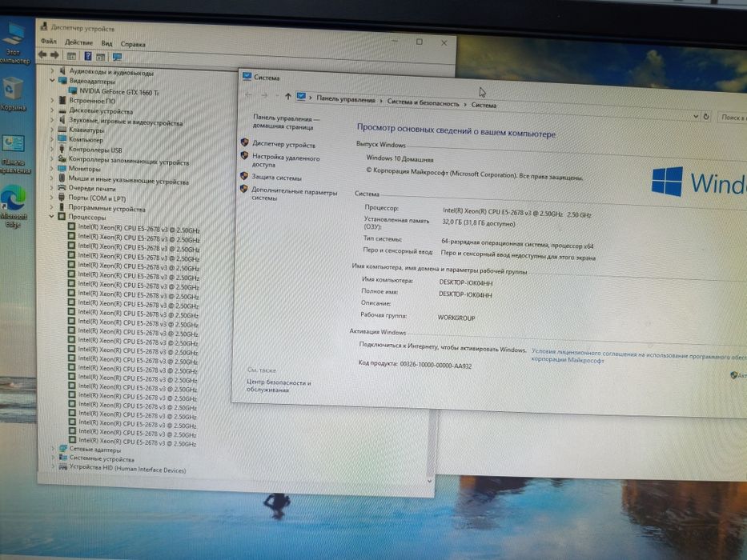Open Панель управления desktop icon
The image size is (747, 560).
(14, 154)
